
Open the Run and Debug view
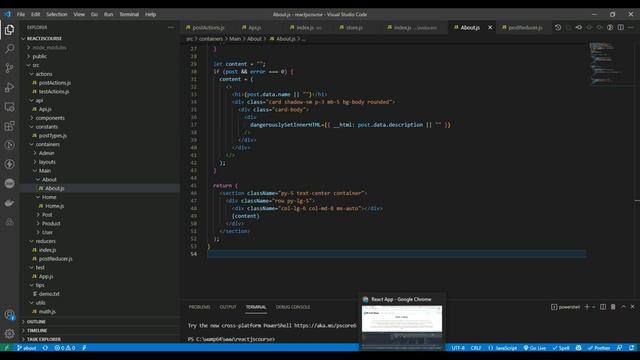pos(9,87)
